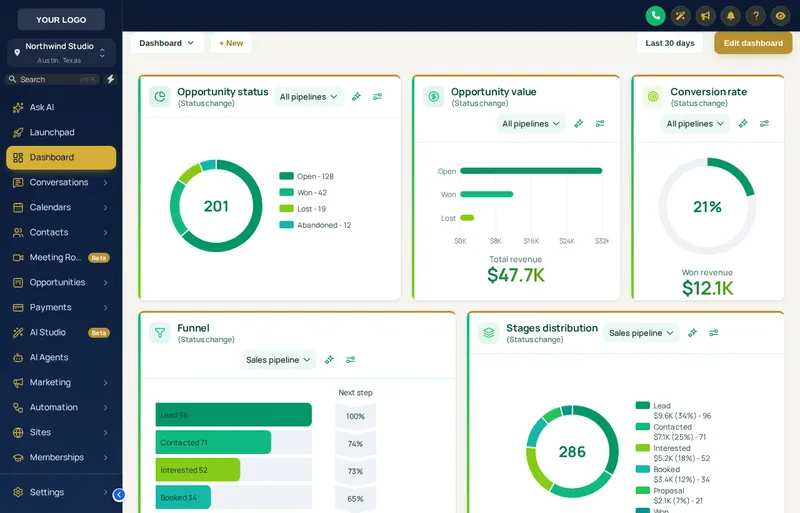Viewport: 800px width, 513px height.
Task: Click the Search field in sidebar
Action: click(54, 79)
